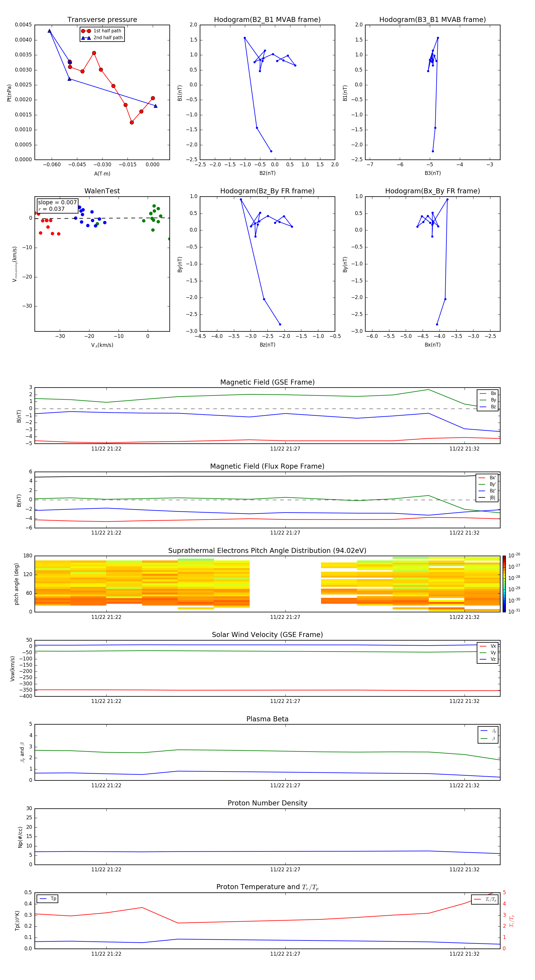Click the "Bz'" legend entry in flux rope panel
This screenshot has width=535, height=980.
click(487, 491)
